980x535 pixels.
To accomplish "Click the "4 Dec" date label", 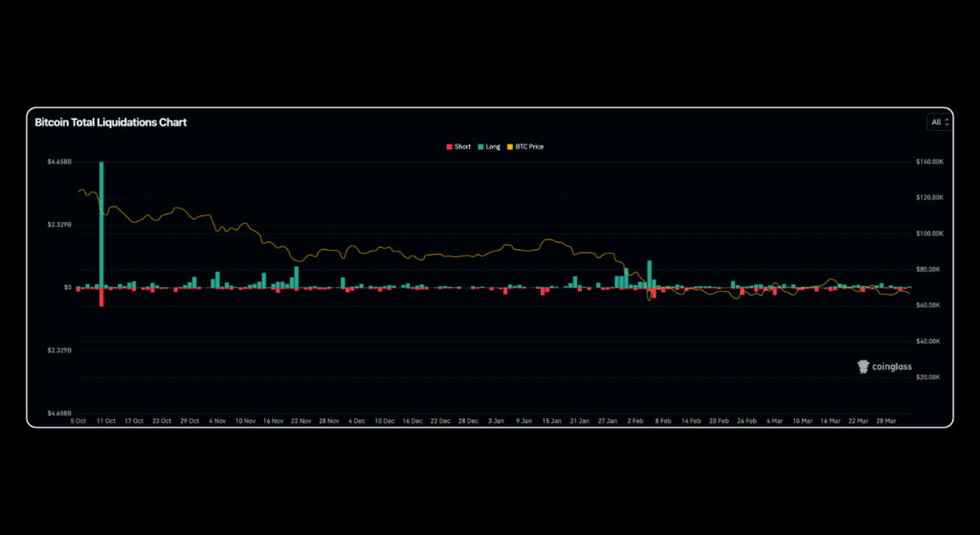I will click(357, 421).
